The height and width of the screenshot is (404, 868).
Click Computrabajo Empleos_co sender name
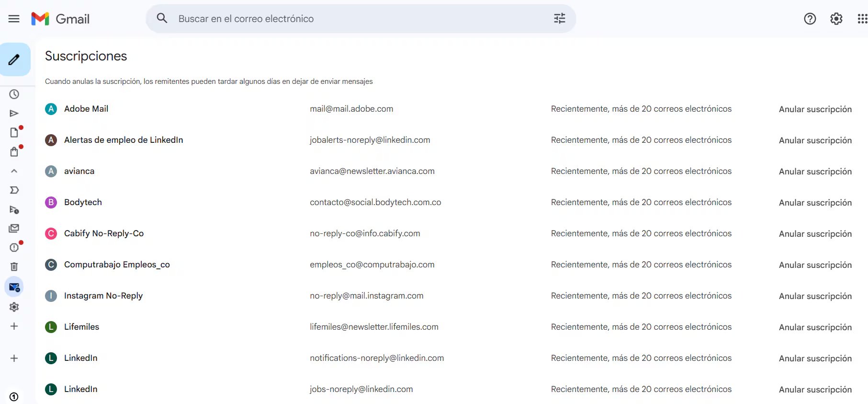tap(117, 265)
